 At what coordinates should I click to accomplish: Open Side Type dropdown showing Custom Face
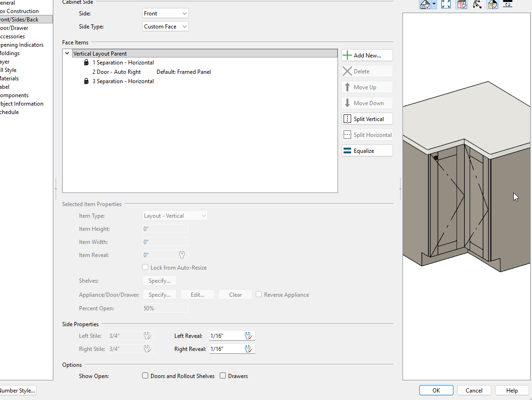tap(165, 27)
